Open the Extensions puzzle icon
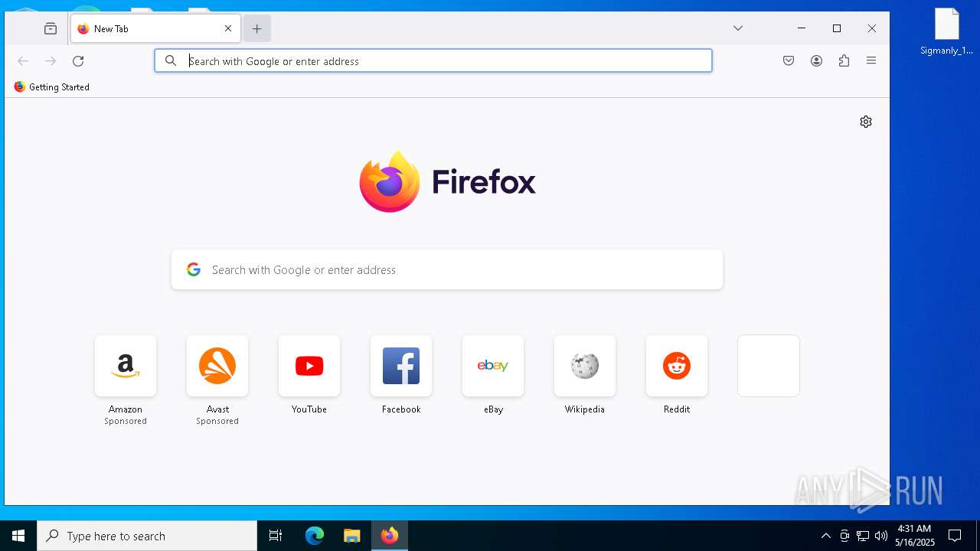The height and width of the screenshot is (551, 980). coord(844,60)
